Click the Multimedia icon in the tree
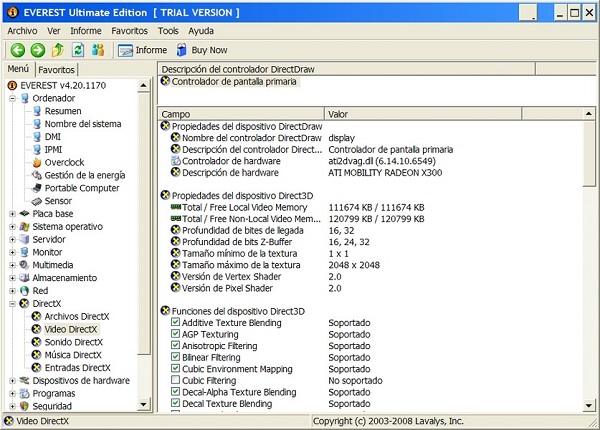Viewport: 600px width, 430px height. coord(24,265)
